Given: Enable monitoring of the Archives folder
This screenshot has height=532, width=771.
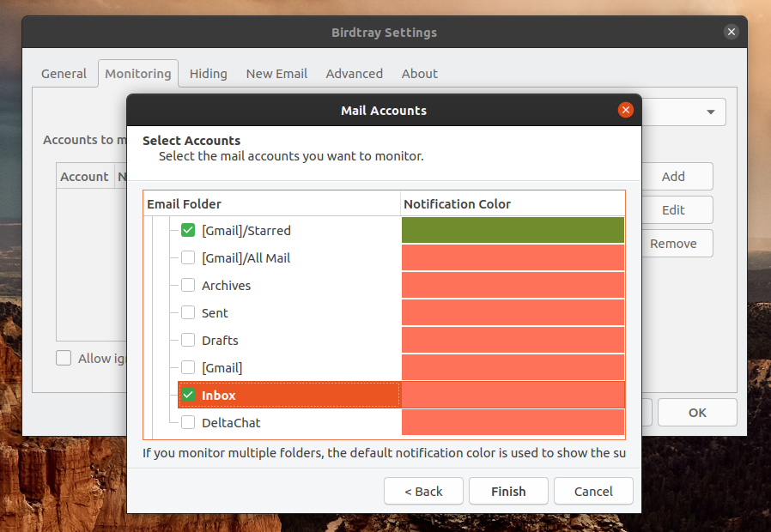Looking at the screenshot, I should [187, 285].
